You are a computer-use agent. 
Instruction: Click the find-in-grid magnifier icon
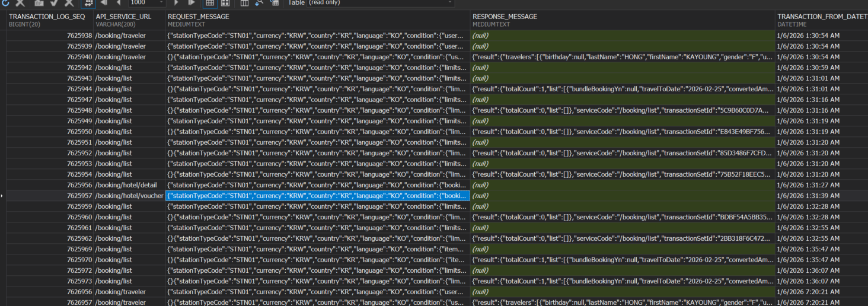click(259, 3)
